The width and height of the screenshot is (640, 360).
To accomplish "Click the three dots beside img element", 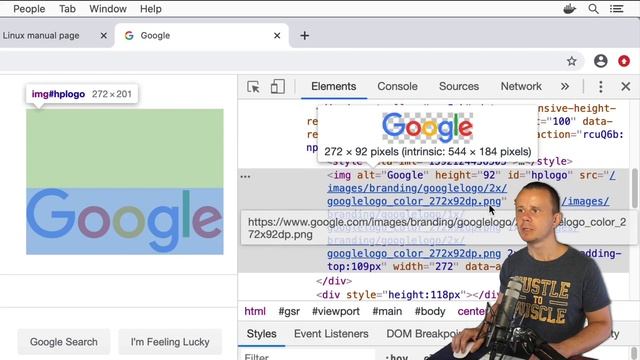I will pos(245,176).
